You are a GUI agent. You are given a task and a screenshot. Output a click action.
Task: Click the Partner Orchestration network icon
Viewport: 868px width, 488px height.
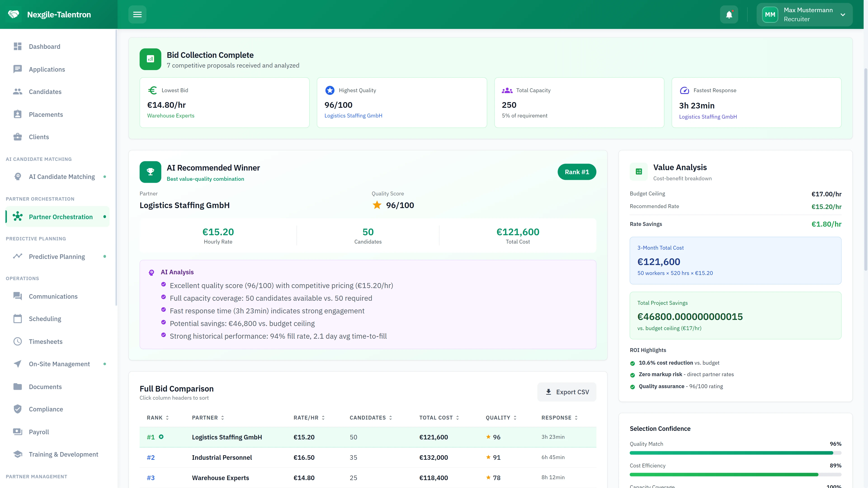[x=18, y=217]
